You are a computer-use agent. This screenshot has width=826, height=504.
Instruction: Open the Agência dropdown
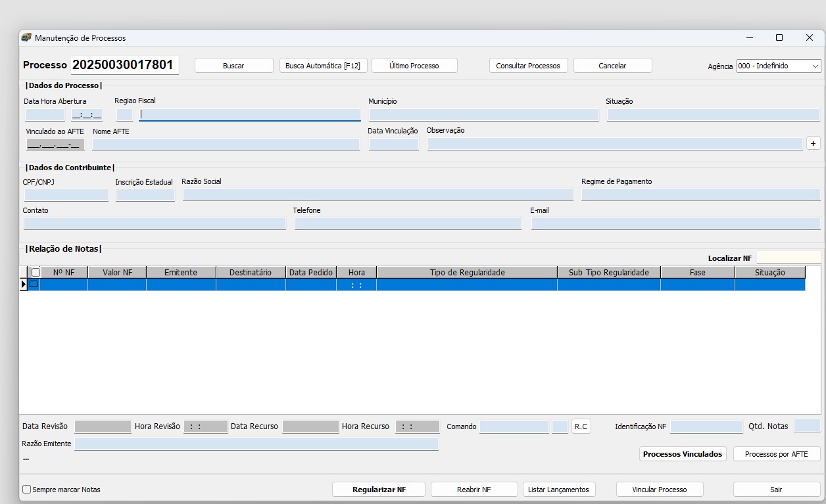[815, 66]
